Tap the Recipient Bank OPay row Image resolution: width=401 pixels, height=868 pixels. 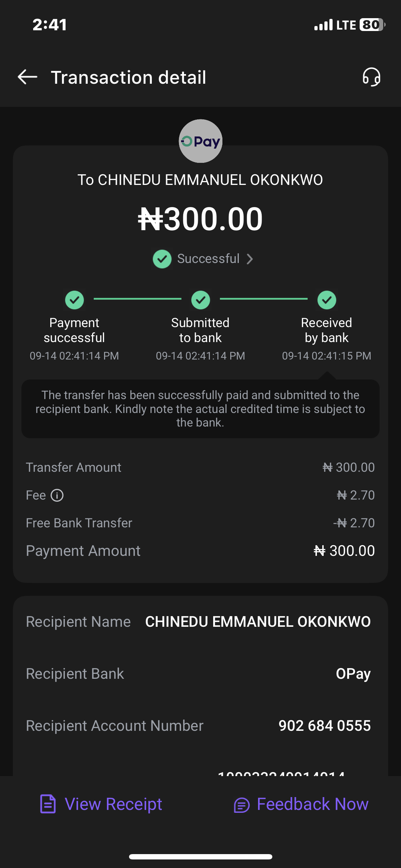(200, 674)
